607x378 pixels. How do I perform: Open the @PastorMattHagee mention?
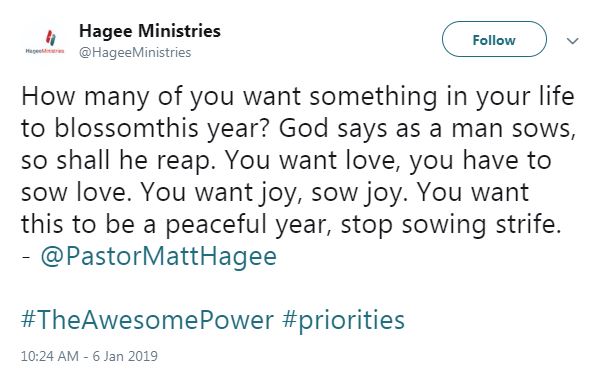[x=159, y=257]
